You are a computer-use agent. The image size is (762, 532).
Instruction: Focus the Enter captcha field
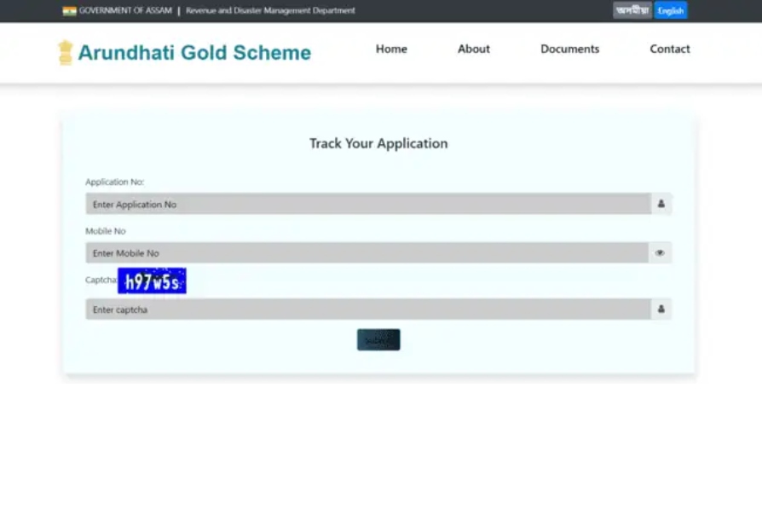[368, 309]
